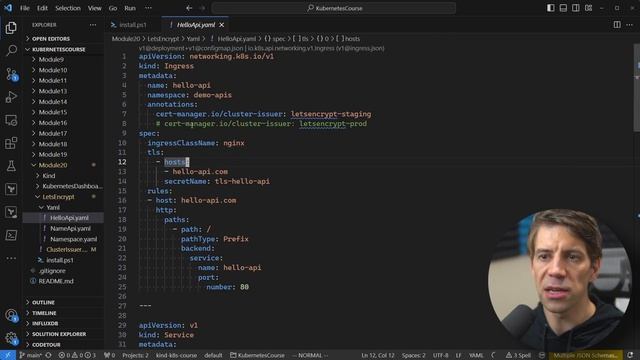
Task: Switch to the install.ps1 tab
Action: point(133,25)
